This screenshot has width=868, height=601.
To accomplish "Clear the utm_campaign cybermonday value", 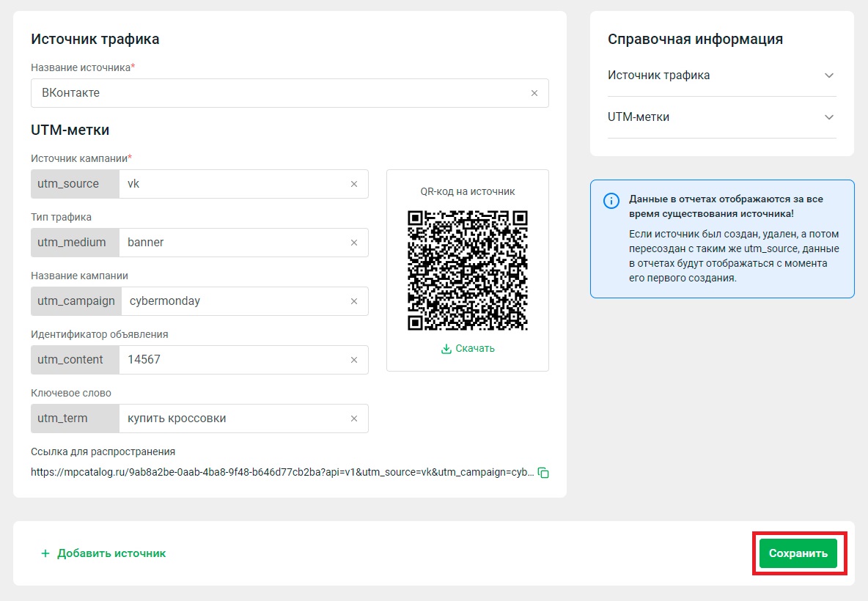I will click(354, 301).
